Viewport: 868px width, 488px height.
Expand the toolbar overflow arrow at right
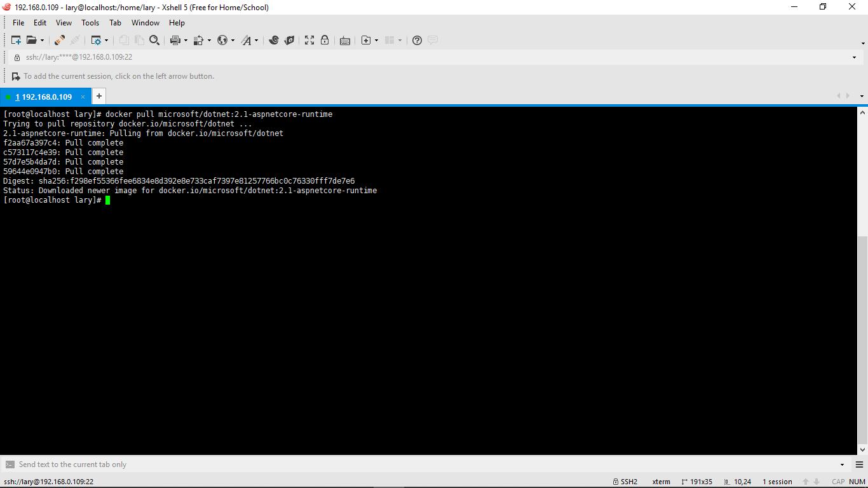click(863, 43)
